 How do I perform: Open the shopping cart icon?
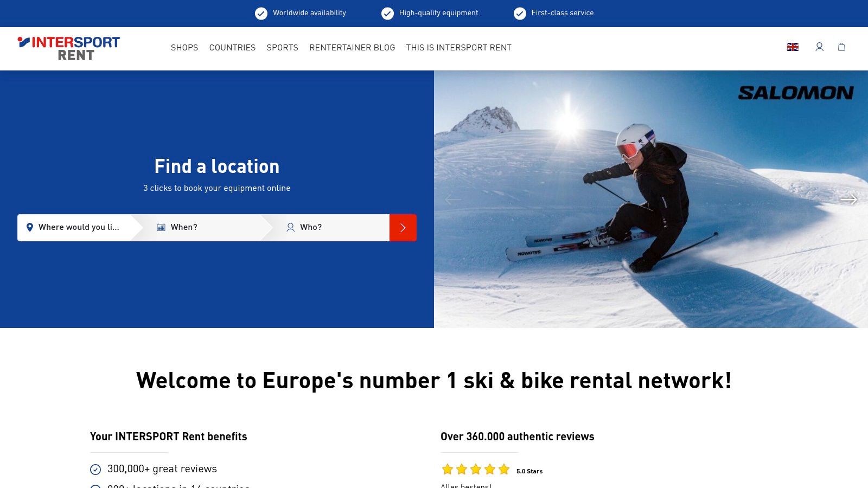[x=841, y=48]
